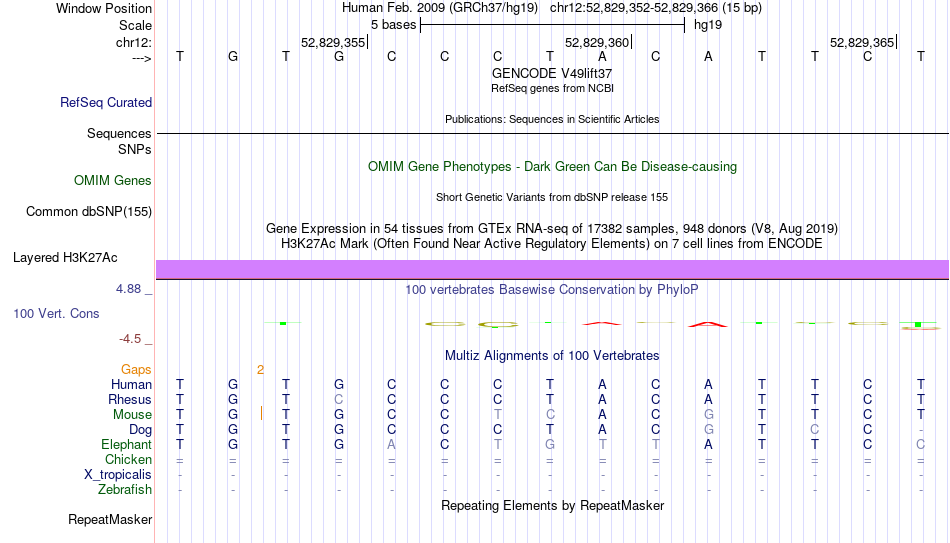
Task: Click the GTEx Gene Expression in 54 tissues title
Action: tap(552, 228)
